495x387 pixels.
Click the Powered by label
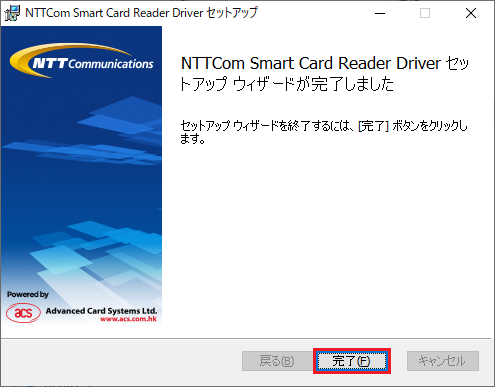point(28,294)
